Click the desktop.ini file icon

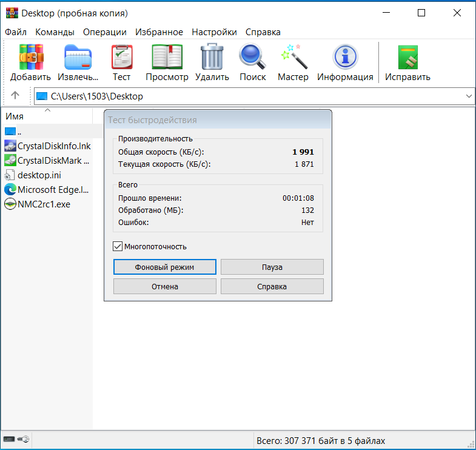[x=10, y=175]
